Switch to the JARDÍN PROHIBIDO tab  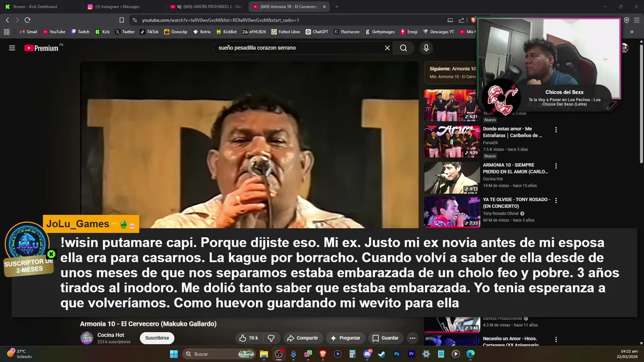pyautogui.click(x=206, y=7)
